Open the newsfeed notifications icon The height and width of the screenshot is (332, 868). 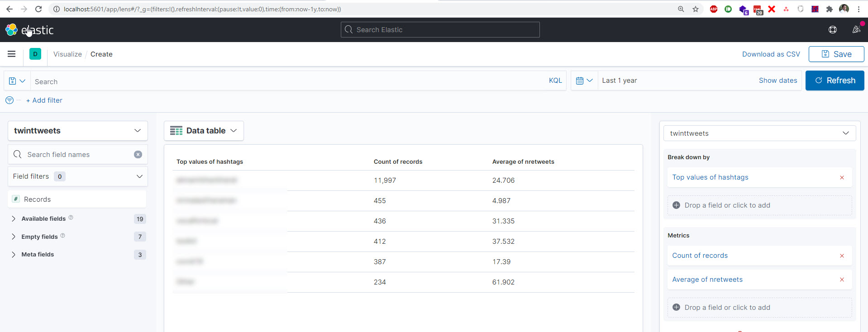coord(856,30)
